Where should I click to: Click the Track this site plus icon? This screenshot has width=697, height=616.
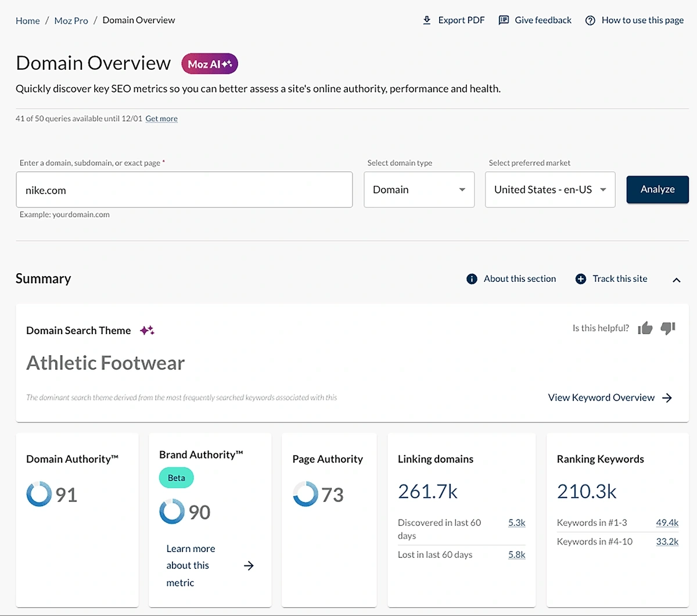point(580,279)
